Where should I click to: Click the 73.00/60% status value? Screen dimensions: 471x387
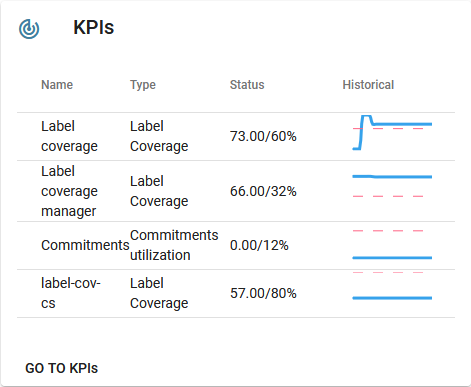(x=263, y=136)
